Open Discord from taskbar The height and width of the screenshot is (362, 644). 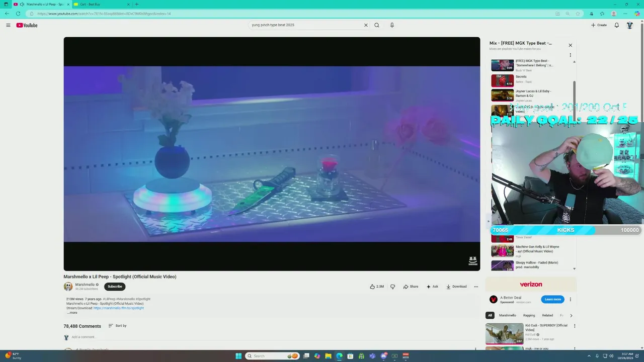[x=383, y=356]
